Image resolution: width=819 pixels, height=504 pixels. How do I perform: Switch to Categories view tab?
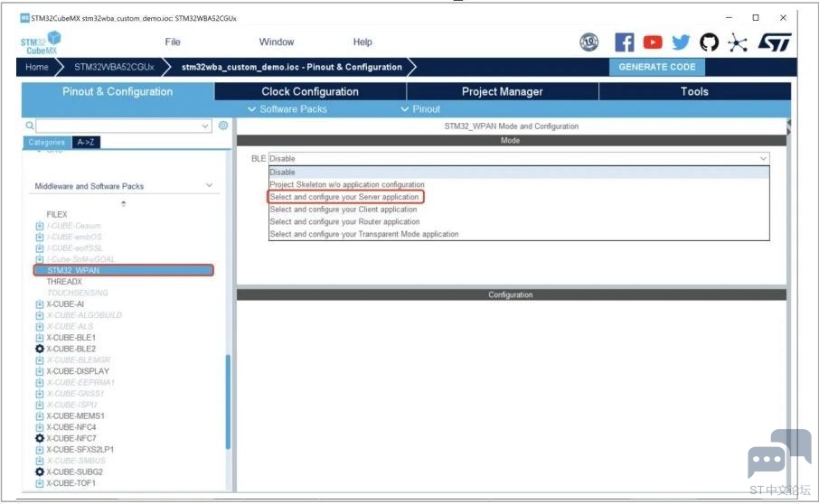(47, 142)
